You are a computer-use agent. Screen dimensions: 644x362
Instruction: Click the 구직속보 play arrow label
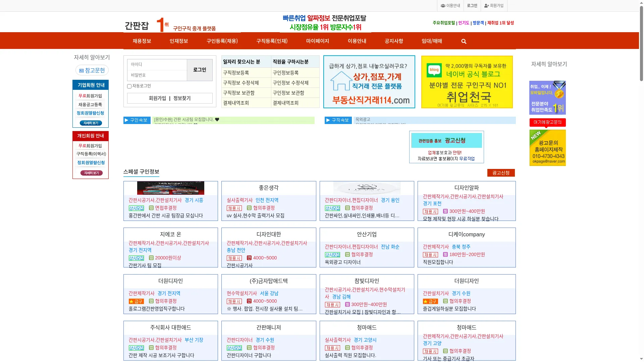point(338,120)
